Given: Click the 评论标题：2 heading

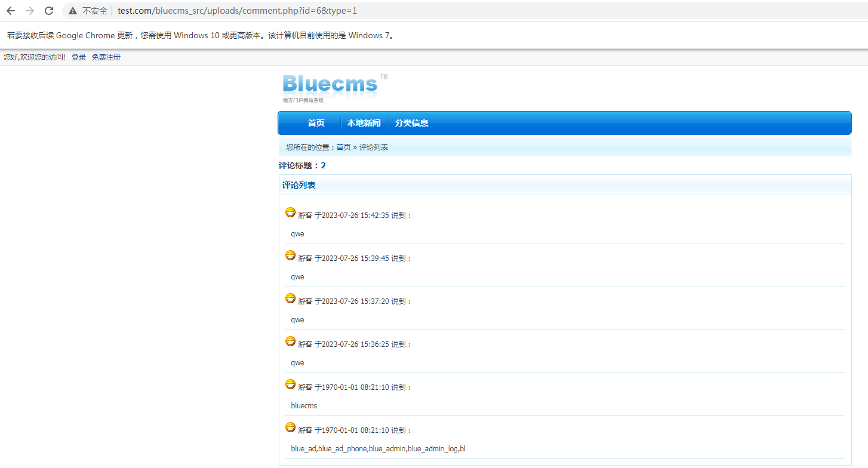Looking at the screenshot, I should (x=302, y=165).
